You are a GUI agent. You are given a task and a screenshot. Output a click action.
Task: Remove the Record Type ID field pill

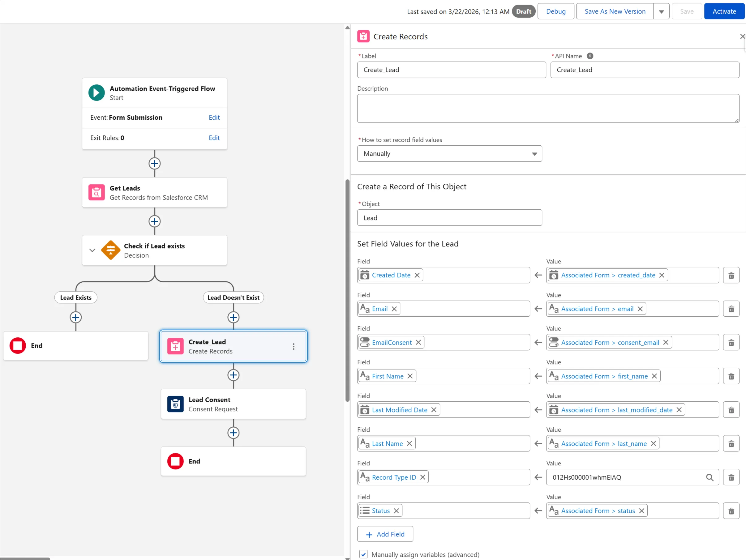[x=422, y=477]
